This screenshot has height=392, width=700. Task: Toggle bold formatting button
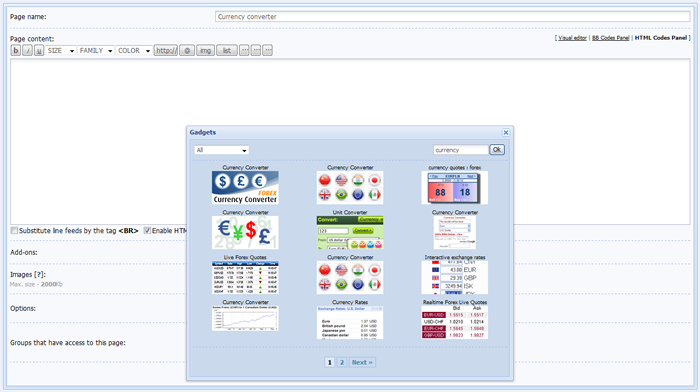coord(16,50)
